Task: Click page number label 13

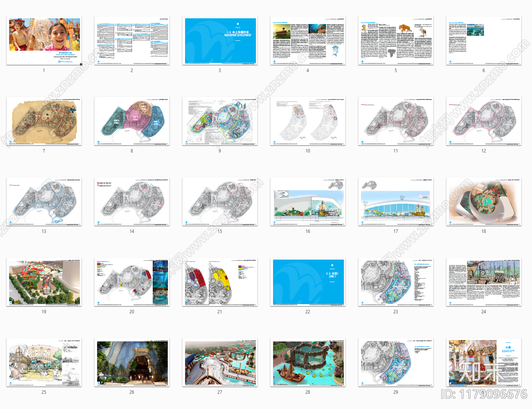Action: (44, 231)
